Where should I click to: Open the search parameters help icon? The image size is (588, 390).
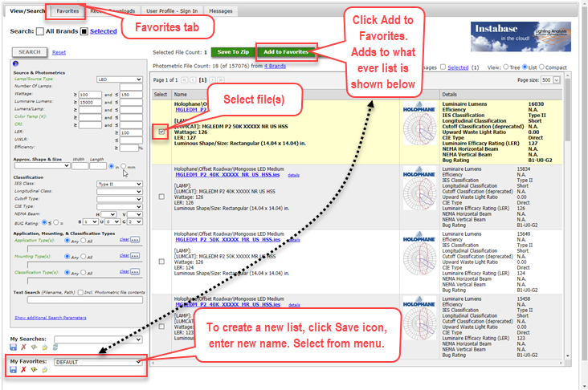[15, 63]
